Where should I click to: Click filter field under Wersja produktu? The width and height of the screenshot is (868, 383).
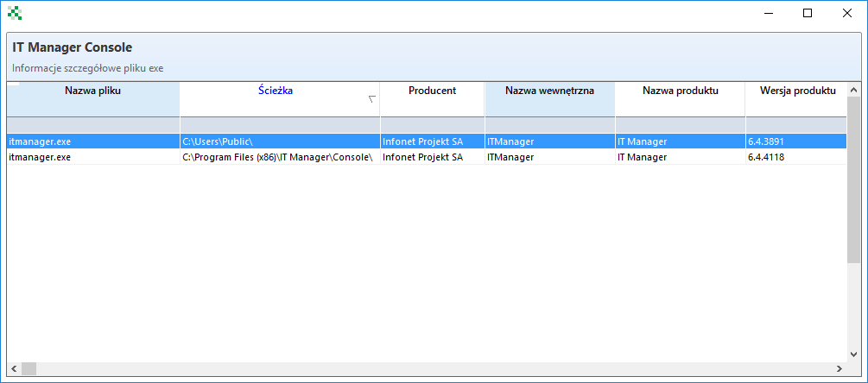point(795,125)
